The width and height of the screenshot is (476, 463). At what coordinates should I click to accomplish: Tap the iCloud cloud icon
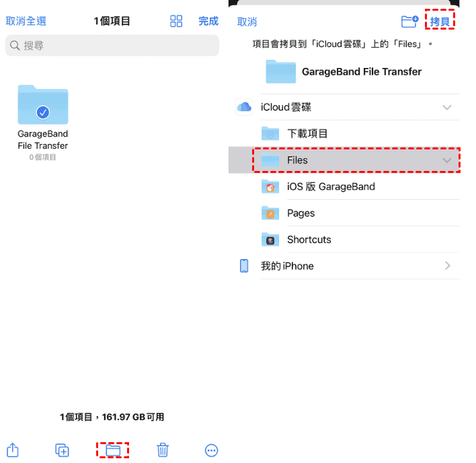[x=244, y=107]
